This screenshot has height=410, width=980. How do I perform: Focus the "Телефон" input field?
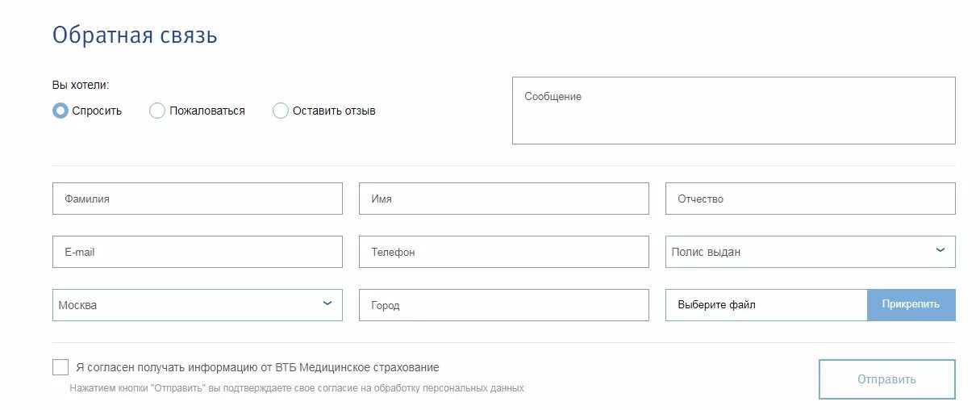pyautogui.click(x=504, y=252)
